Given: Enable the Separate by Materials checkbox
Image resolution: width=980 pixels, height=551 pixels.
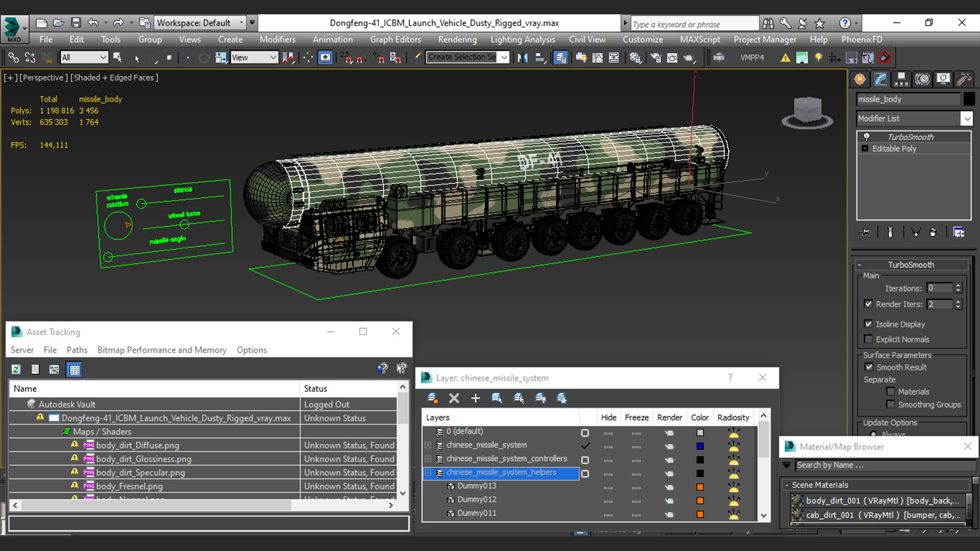Looking at the screenshot, I should (891, 391).
